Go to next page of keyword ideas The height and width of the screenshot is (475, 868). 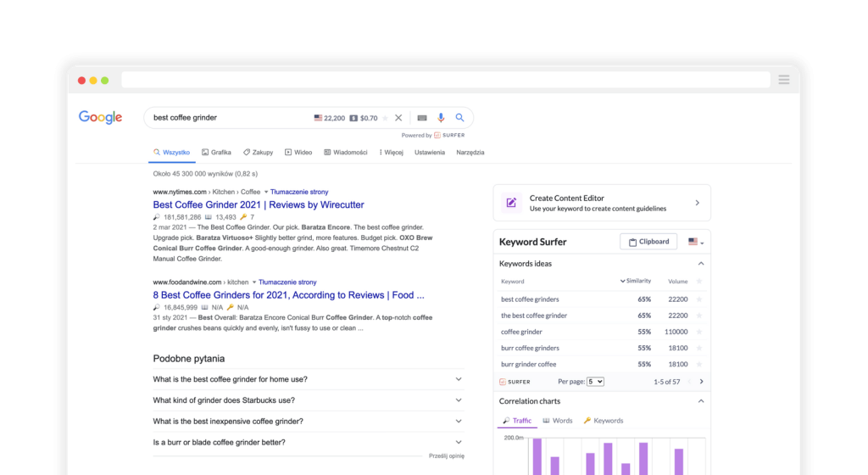click(x=701, y=382)
